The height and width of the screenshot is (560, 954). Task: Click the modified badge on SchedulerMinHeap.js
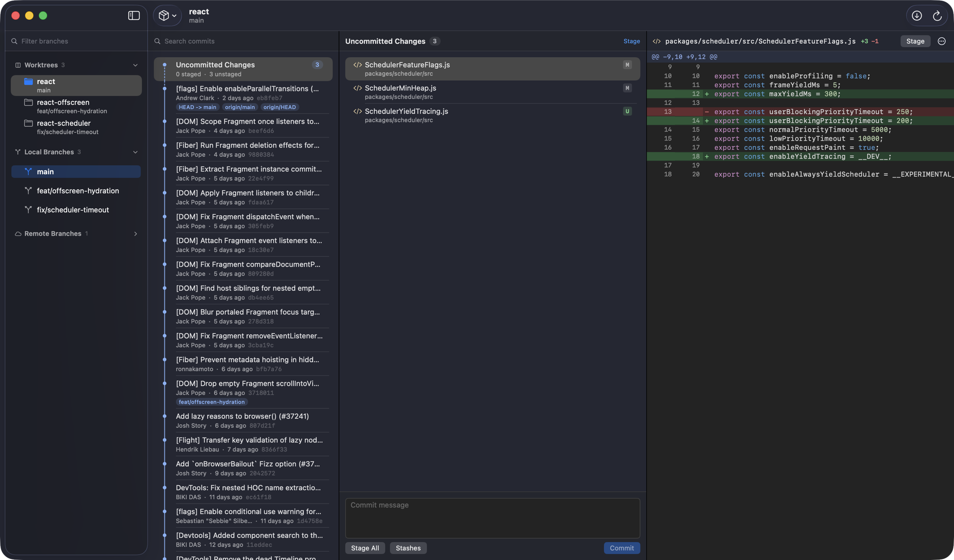(627, 88)
